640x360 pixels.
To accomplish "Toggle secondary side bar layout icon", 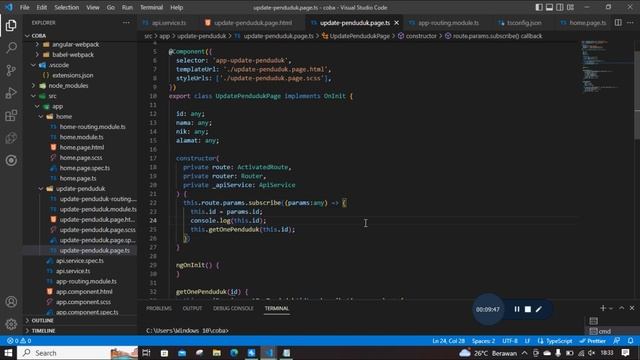I will tap(560, 7).
